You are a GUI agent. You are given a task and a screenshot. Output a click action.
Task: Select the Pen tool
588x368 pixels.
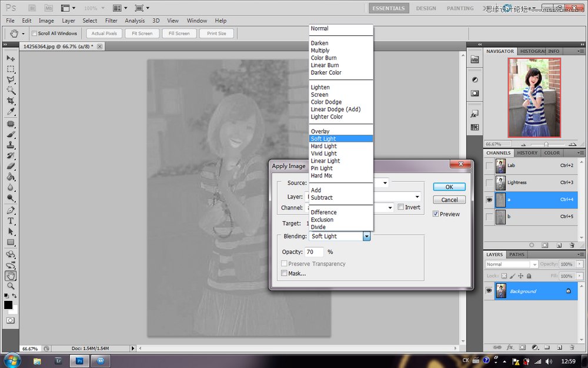coord(11,210)
